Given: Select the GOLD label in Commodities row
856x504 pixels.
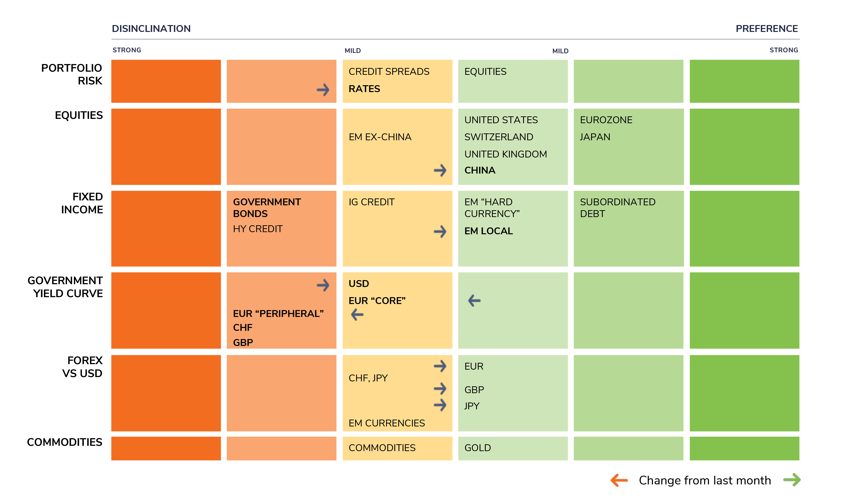Looking at the screenshot, I should coord(477,448).
